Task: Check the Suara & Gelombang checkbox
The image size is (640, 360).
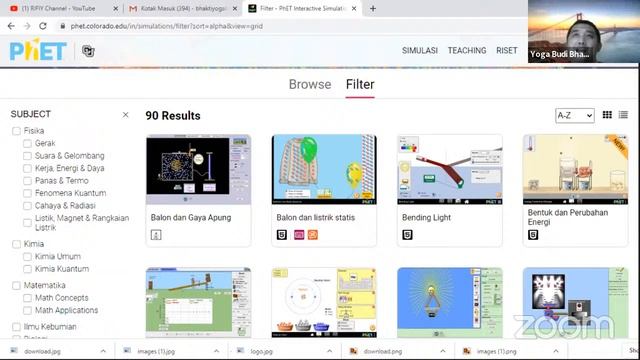Action: click(27, 156)
